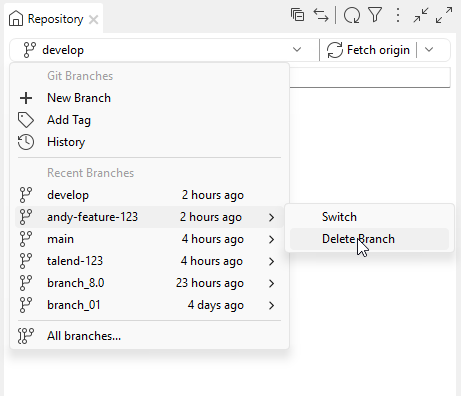Image resolution: width=461 pixels, height=396 pixels.
Task: Click the history clock icon
Action: tap(26, 142)
